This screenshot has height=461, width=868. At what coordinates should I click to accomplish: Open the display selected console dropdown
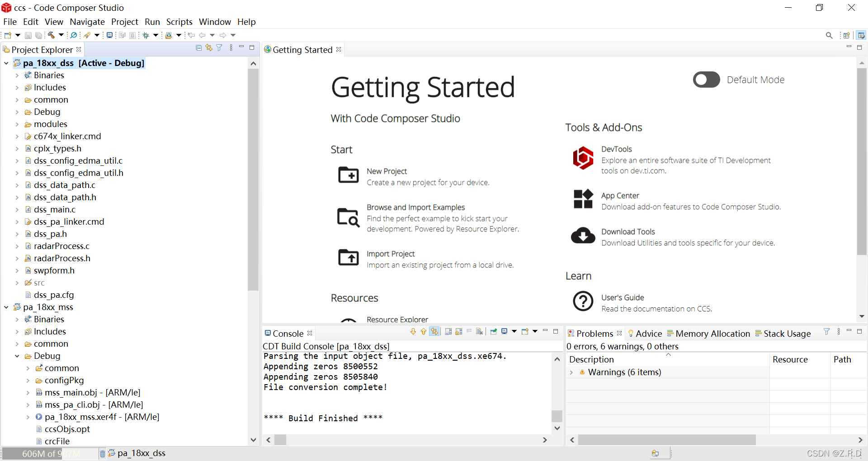click(514, 332)
